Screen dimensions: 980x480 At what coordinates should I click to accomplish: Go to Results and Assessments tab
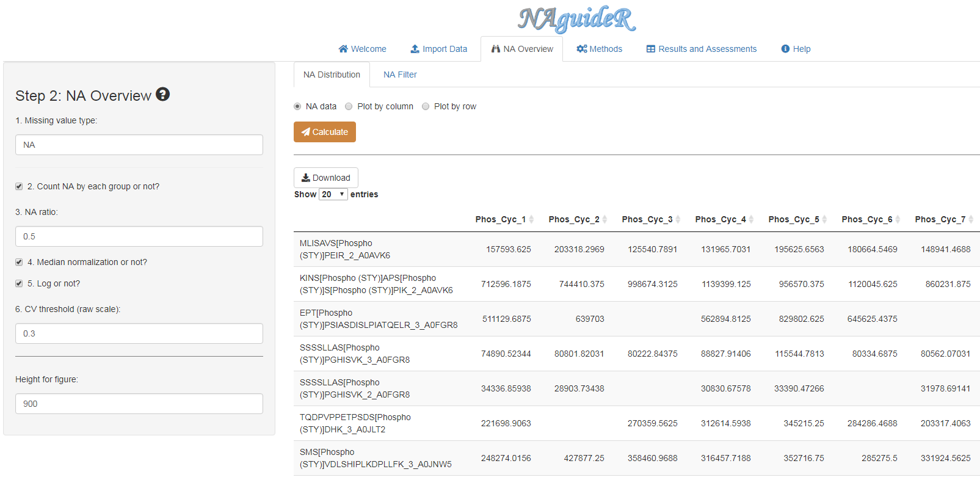pos(701,49)
